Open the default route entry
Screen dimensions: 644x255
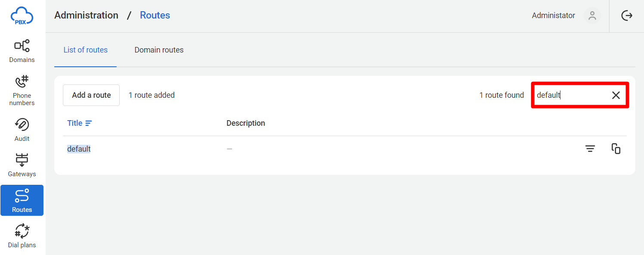point(79,149)
